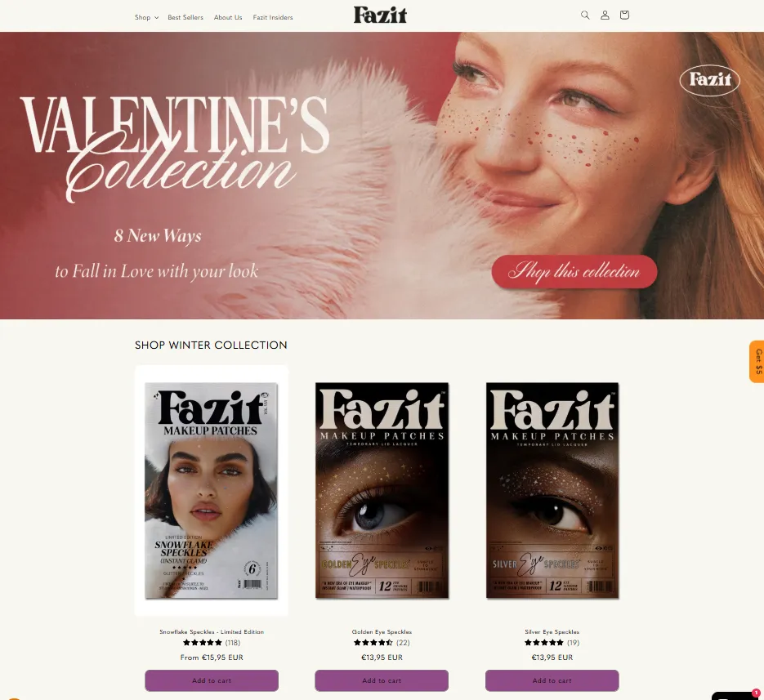Open Fazit Insiders link

pyautogui.click(x=273, y=17)
